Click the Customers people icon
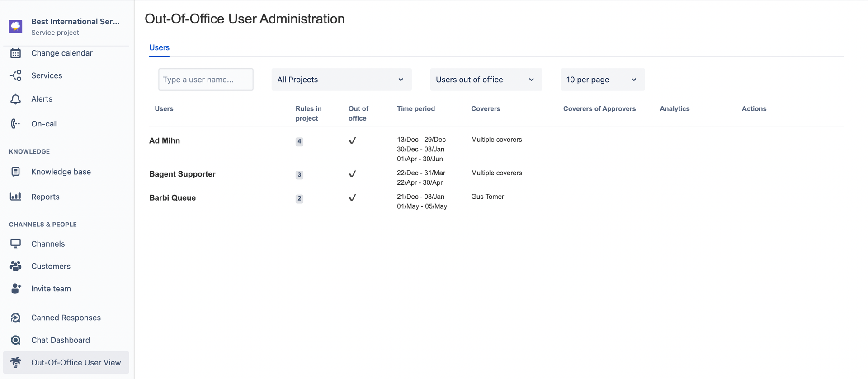Screen dimensions: 868x379 (15, 266)
